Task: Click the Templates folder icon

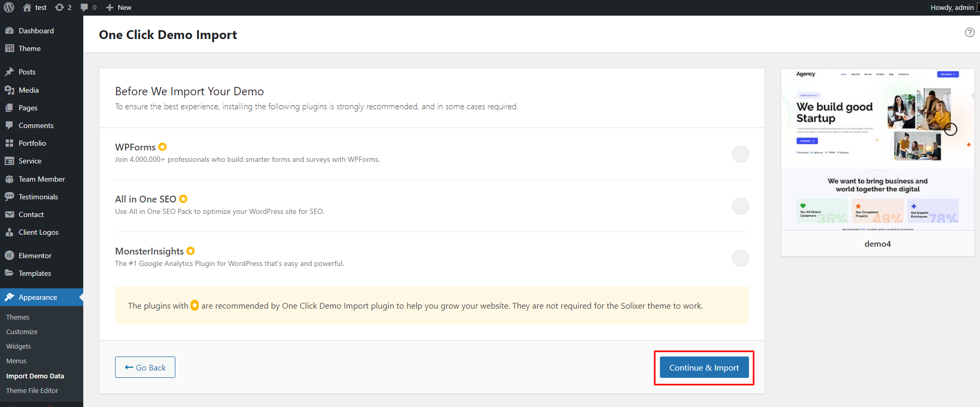Action: [9, 273]
